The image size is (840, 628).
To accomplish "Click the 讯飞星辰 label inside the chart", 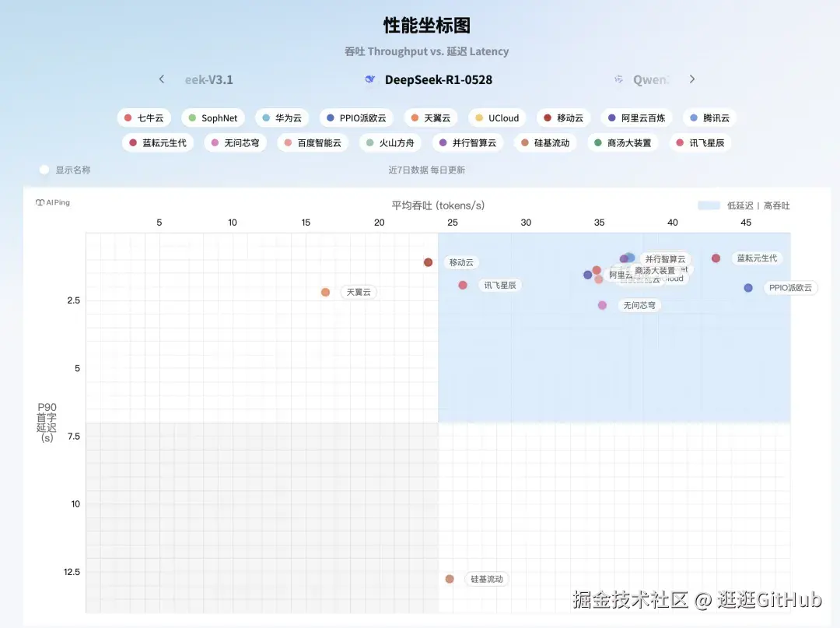I will tap(500, 285).
